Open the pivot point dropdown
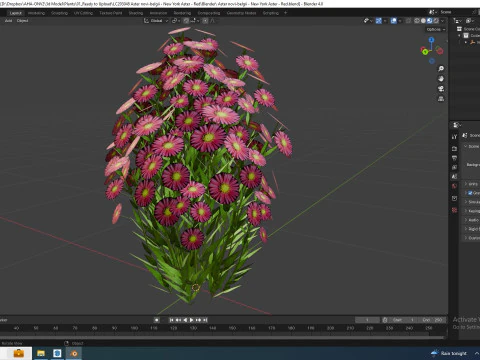Image resolution: width=480 pixels, height=360 pixels. click(x=175, y=21)
